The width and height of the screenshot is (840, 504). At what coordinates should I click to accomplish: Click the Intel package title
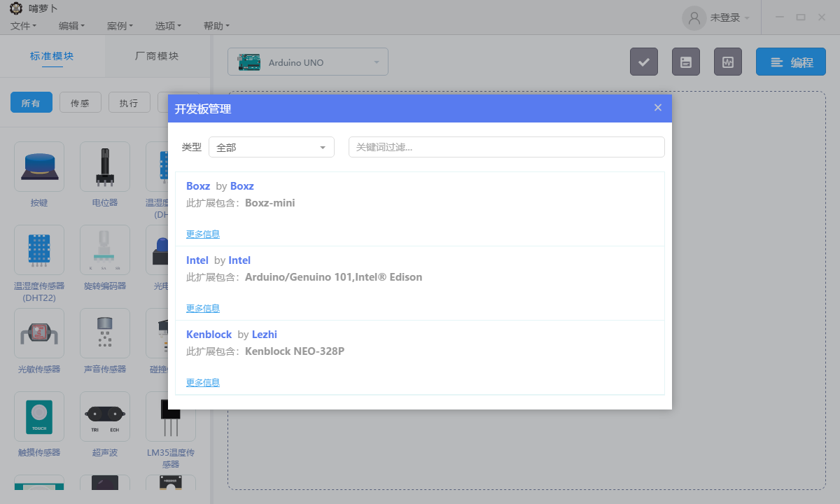click(197, 260)
